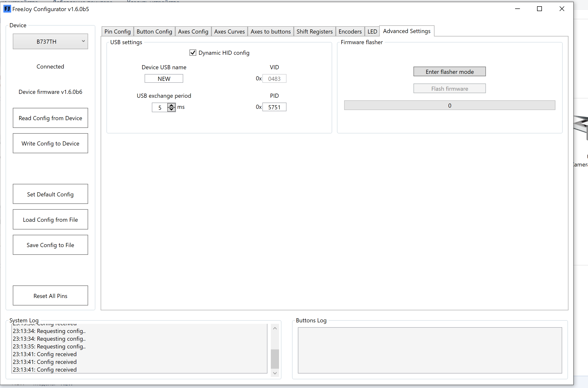Click the firmware flash progress bar

coord(450,105)
